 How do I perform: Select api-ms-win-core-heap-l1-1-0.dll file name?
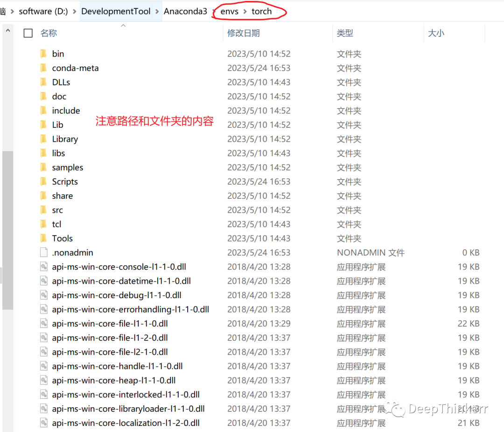[114, 380]
